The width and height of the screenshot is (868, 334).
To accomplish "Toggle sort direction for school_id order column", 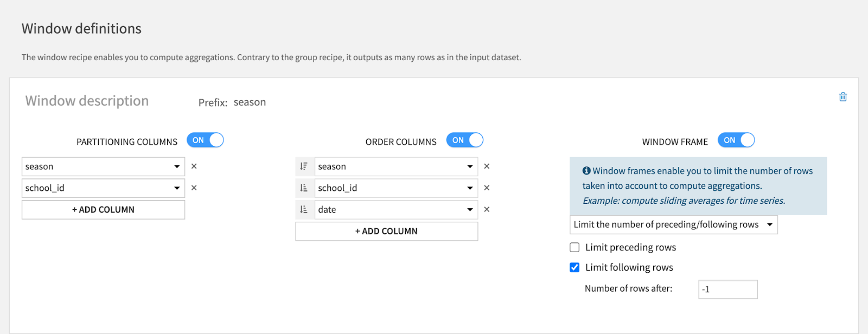I will point(304,188).
